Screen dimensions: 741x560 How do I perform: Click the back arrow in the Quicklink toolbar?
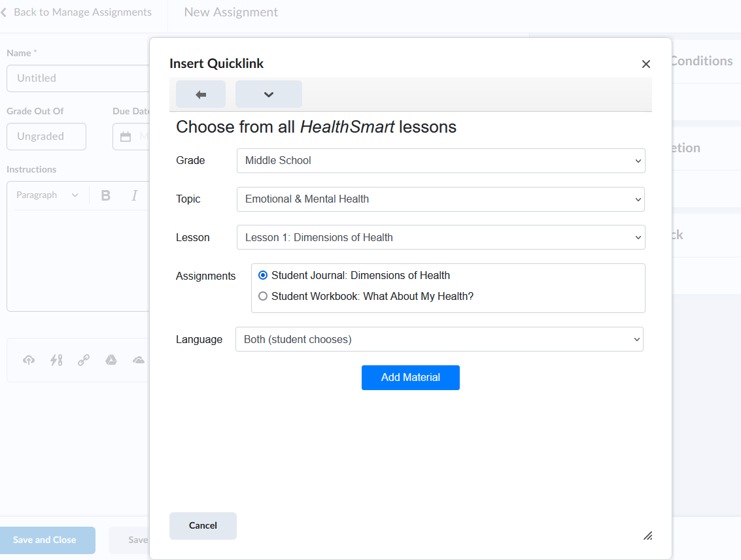pos(200,94)
